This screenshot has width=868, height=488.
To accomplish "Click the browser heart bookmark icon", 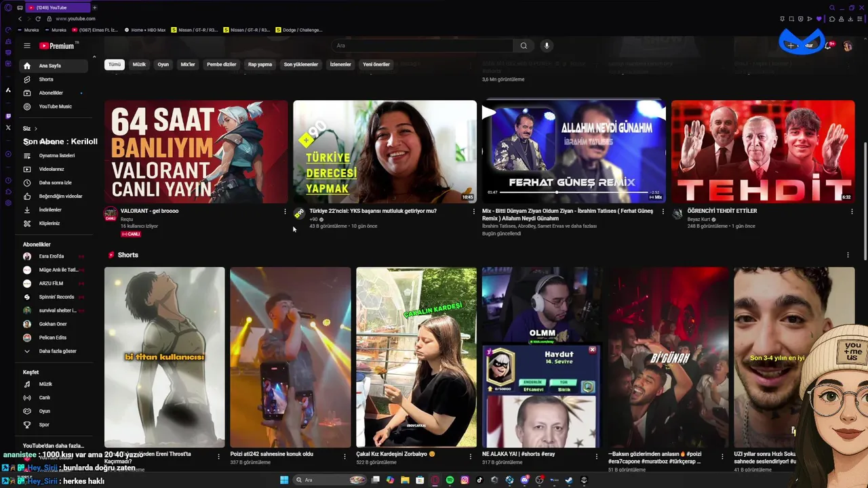I will [x=818, y=19].
